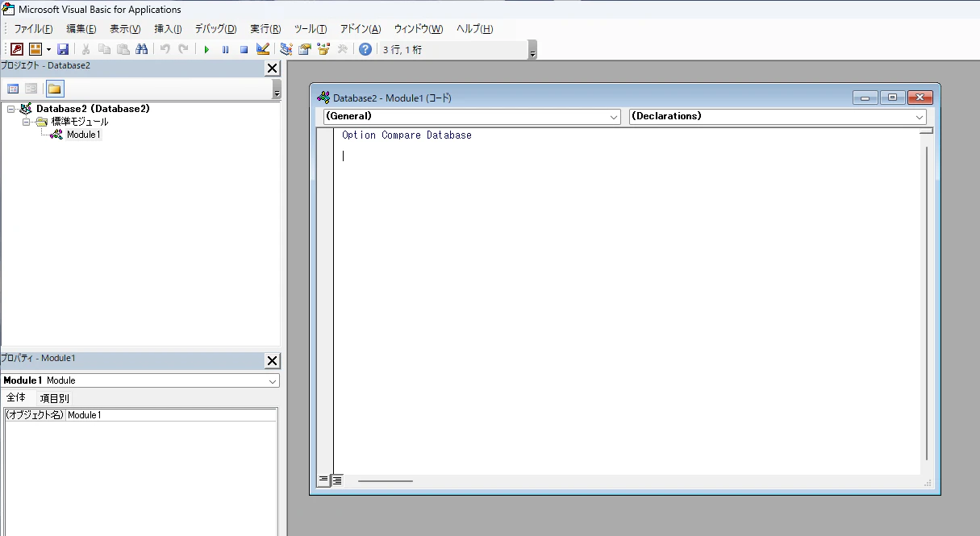This screenshot has height=536, width=980.
Task: Open project pane toolbar options arrow
Action: point(277,89)
